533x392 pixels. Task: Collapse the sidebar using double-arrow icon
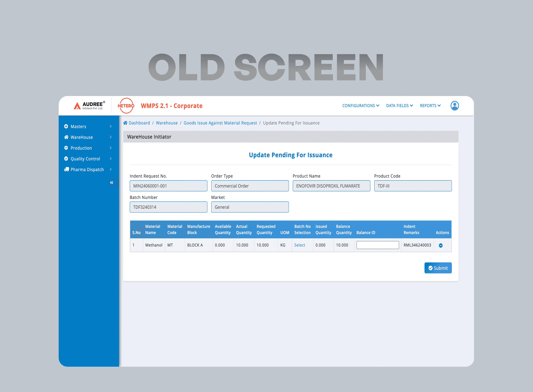click(112, 182)
